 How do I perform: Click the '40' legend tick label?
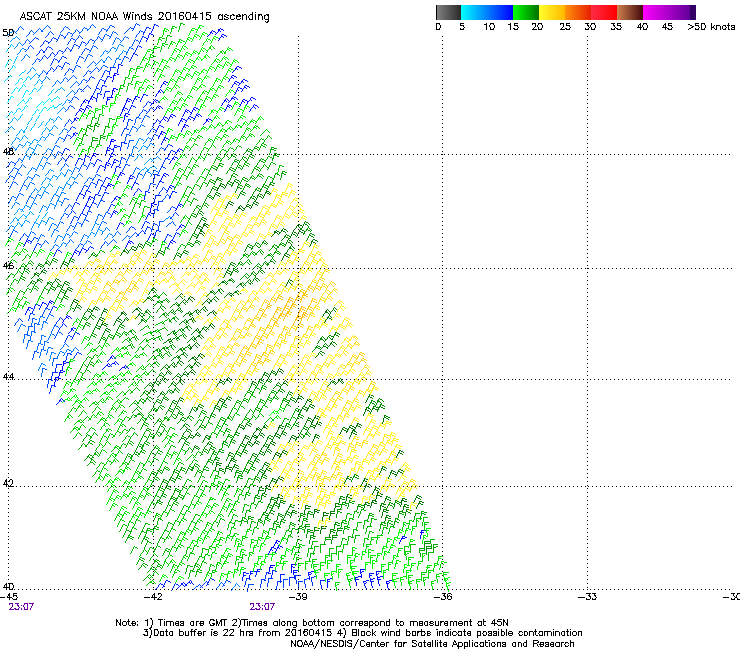[642, 27]
